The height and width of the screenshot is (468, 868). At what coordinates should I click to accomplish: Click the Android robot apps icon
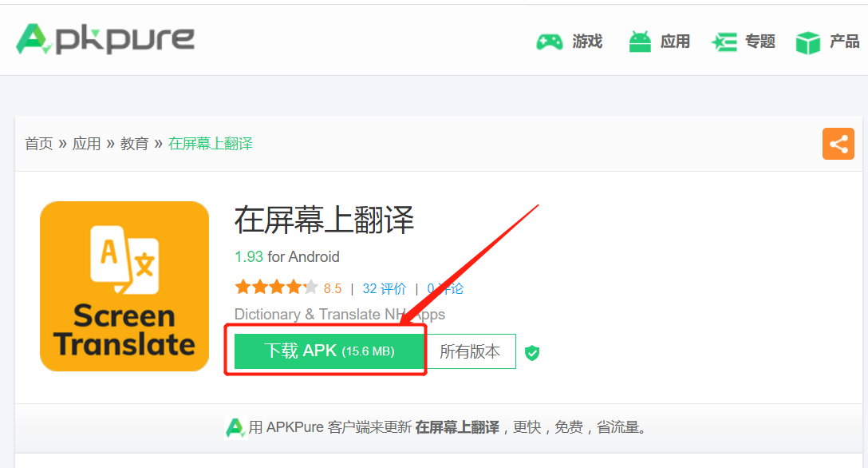(640, 42)
